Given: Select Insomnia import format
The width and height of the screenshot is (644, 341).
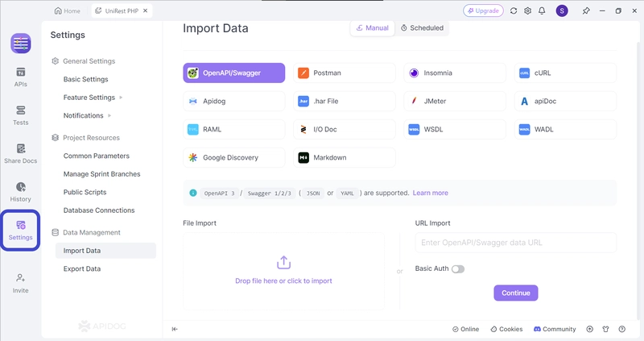Looking at the screenshot, I should (x=455, y=73).
